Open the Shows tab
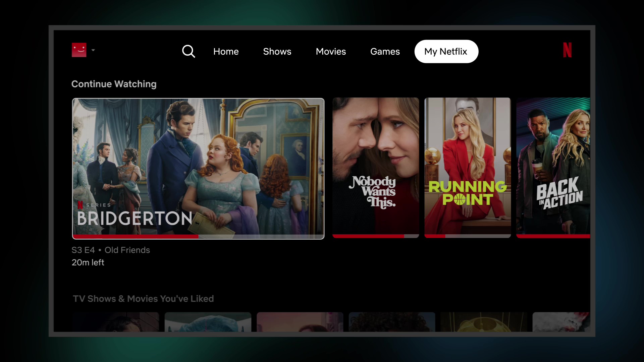Screen dimensions: 644x362 pos(277,52)
